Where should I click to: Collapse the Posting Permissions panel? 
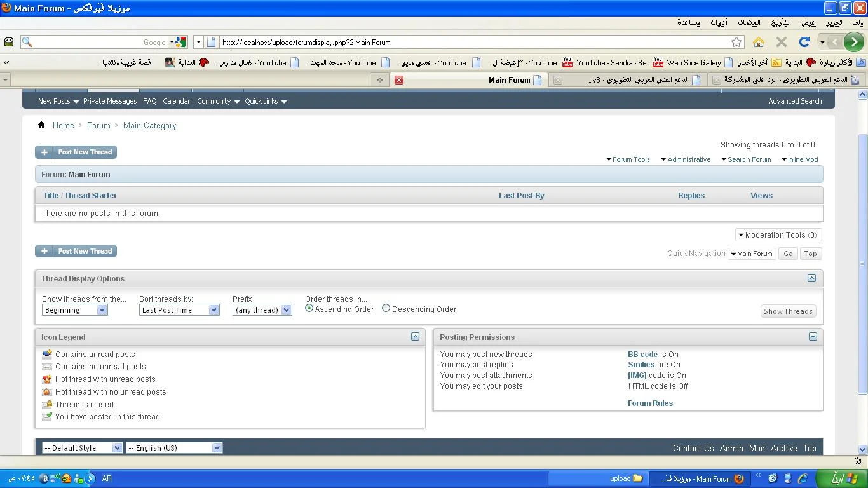point(813,337)
